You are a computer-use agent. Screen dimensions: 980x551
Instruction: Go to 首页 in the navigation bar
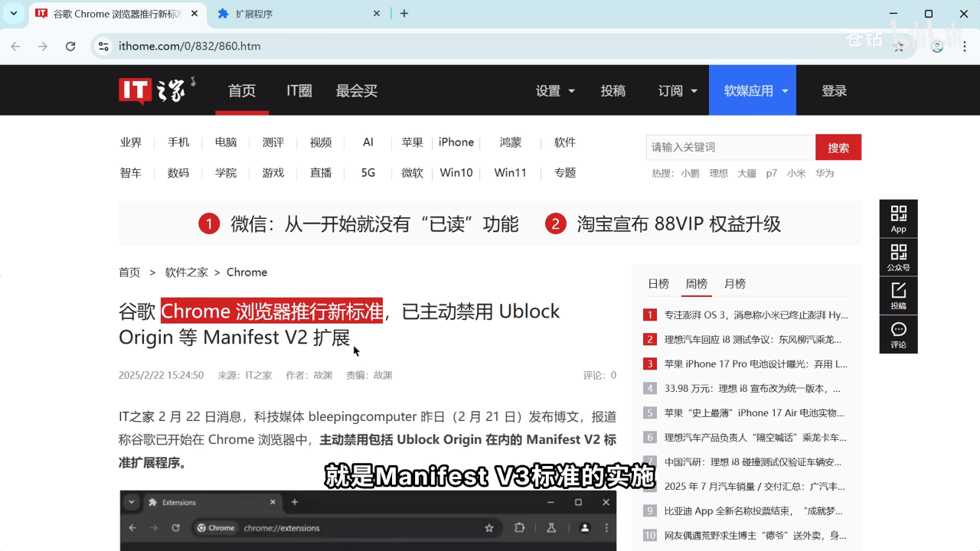(242, 90)
